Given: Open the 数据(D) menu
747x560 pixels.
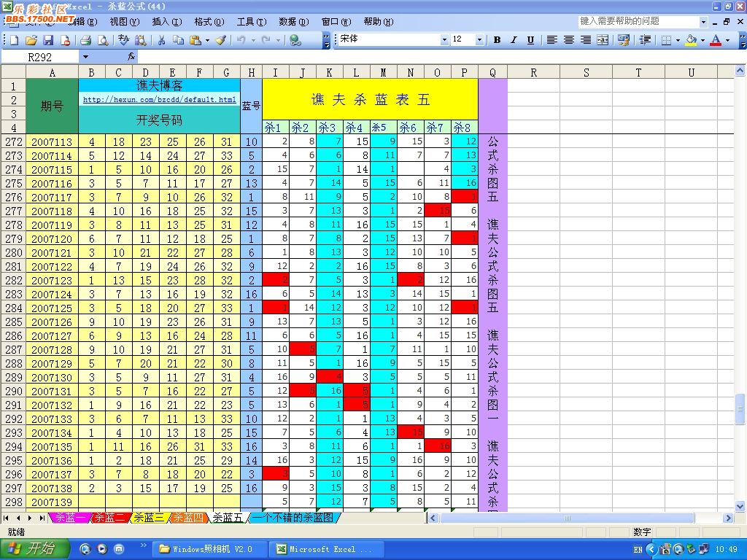Looking at the screenshot, I should click(x=293, y=21).
